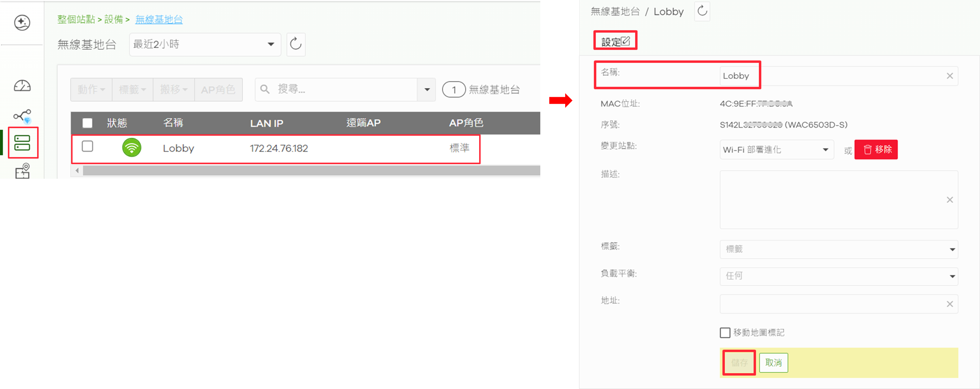Click the 取消 button

click(773, 362)
